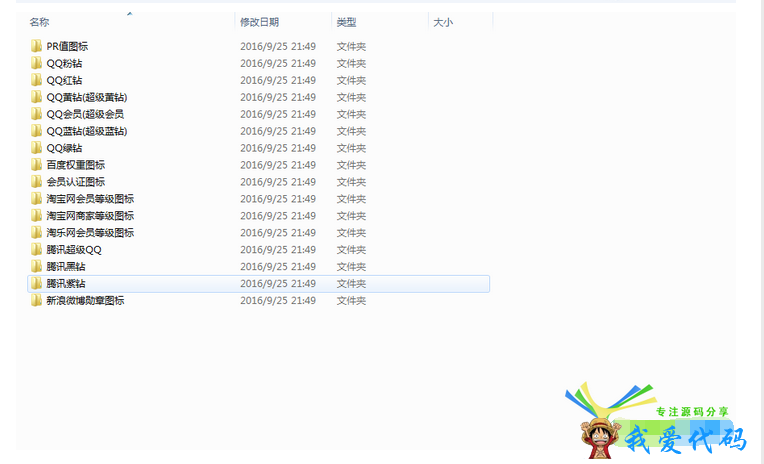Select the folder icon of 腾讯超级QQ
Viewport: 764px width, 464px height.
36,250
